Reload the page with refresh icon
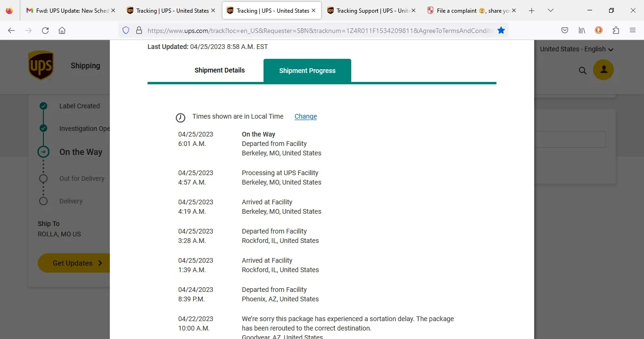The image size is (644, 339). pyautogui.click(x=45, y=30)
